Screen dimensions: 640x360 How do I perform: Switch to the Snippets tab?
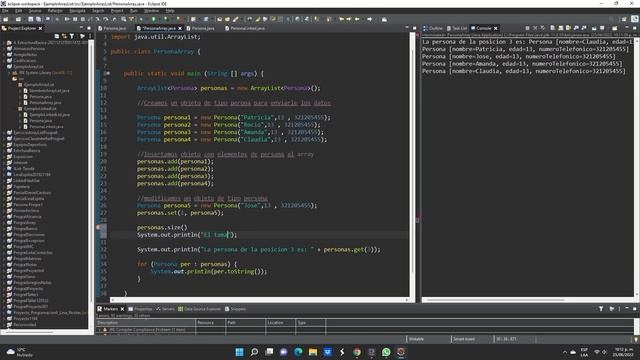[x=236, y=309]
